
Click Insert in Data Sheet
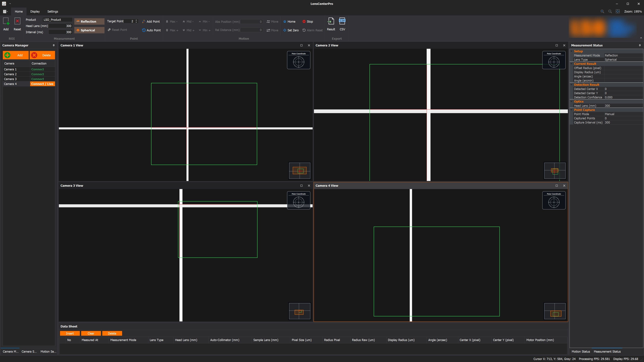(70, 333)
